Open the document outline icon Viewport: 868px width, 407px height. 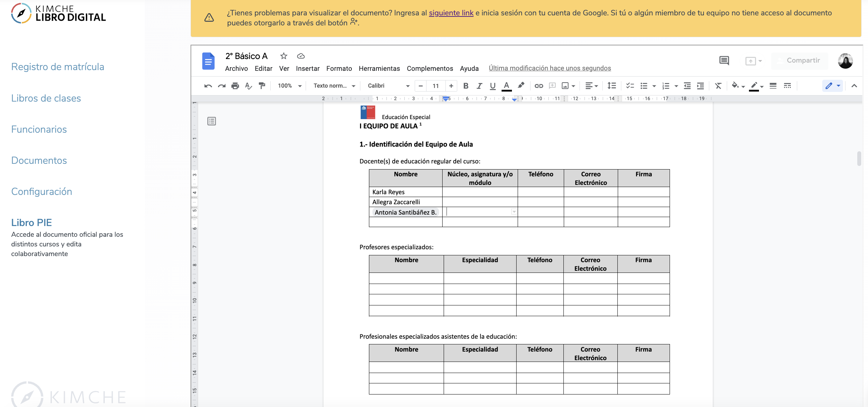point(212,121)
